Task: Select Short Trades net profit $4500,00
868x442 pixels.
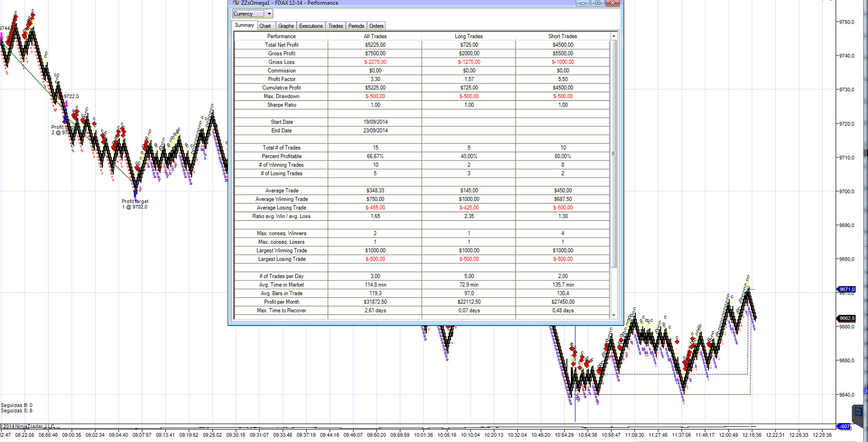Action: point(563,45)
